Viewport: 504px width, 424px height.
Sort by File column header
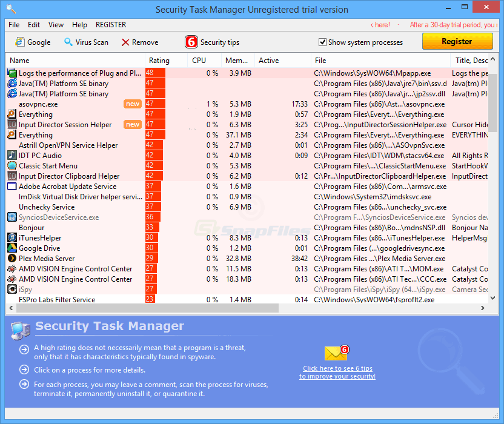coord(380,61)
